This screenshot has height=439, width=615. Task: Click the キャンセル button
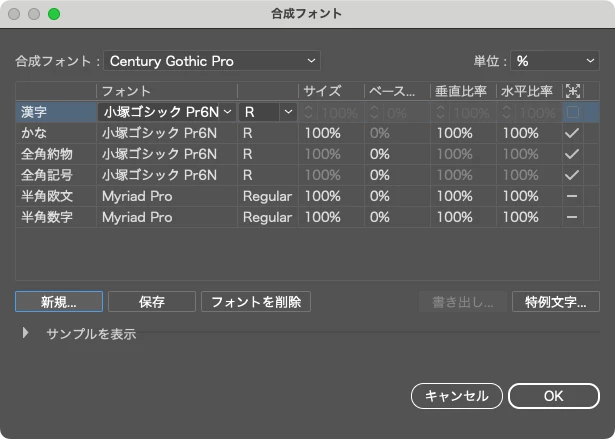point(457,396)
